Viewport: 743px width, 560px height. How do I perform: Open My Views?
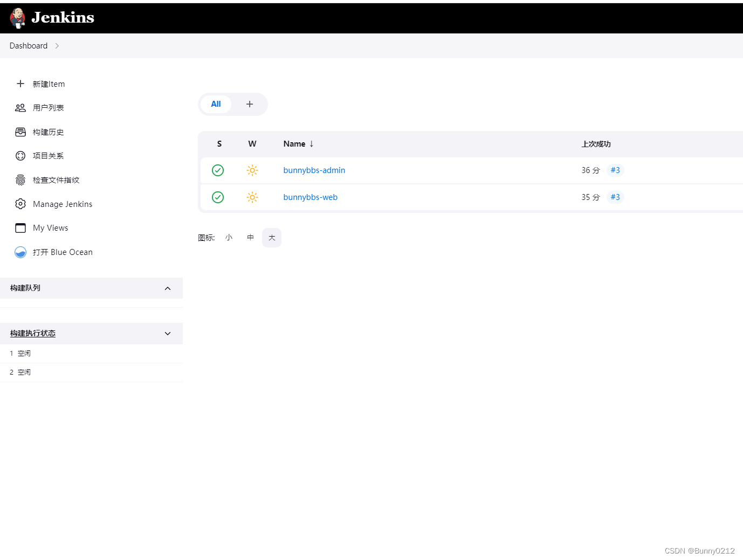(51, 228)
